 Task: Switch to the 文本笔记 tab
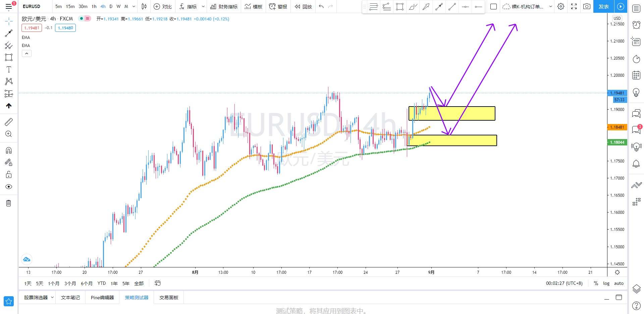coord(70,298)
